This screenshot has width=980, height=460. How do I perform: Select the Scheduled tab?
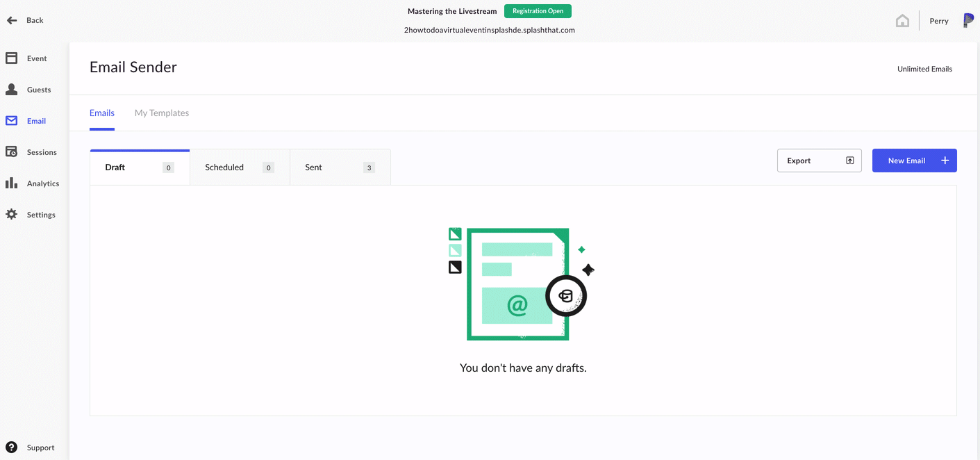click(240, 167)
